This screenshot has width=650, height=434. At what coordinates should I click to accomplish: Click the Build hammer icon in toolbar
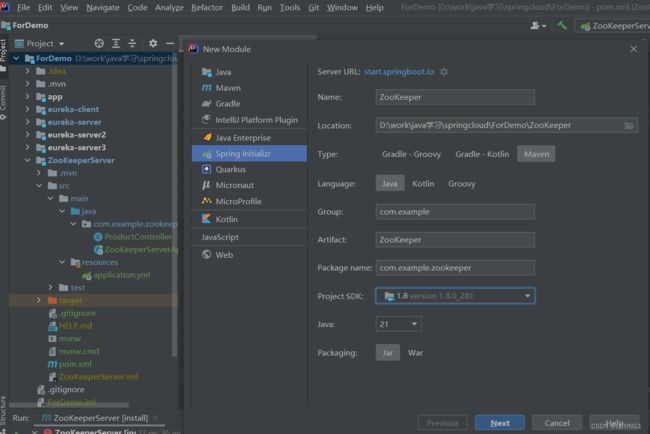click(562, 26)
